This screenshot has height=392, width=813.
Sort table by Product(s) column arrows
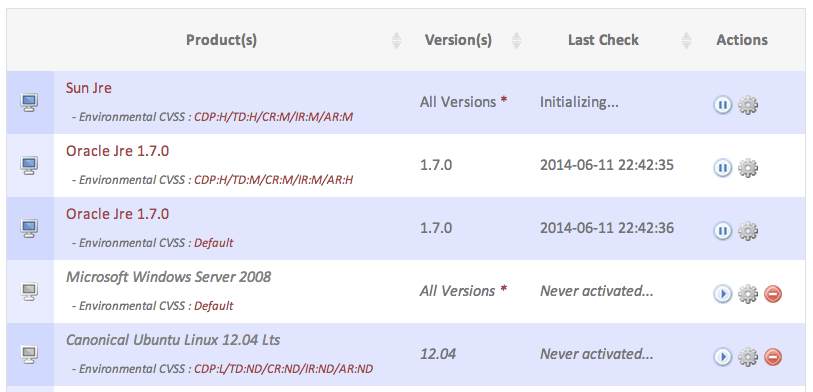[396, 40]
